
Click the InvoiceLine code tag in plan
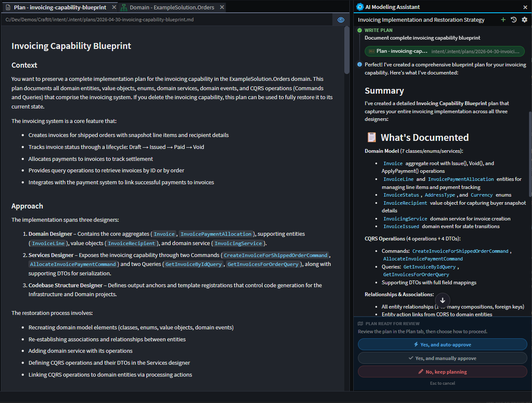point(48,243)
